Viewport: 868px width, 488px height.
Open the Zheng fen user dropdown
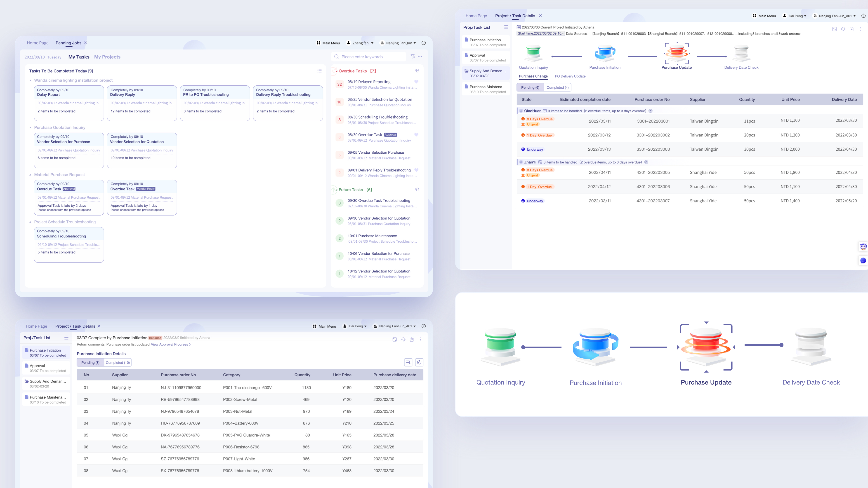coord(361,43)
